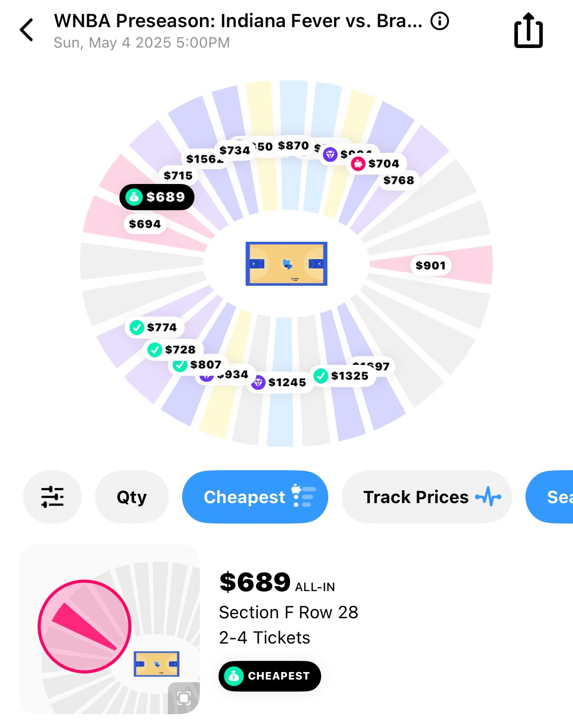Tap the black CHEAPEST badge
The image size is (573, 728).
[x=270, y=676]
